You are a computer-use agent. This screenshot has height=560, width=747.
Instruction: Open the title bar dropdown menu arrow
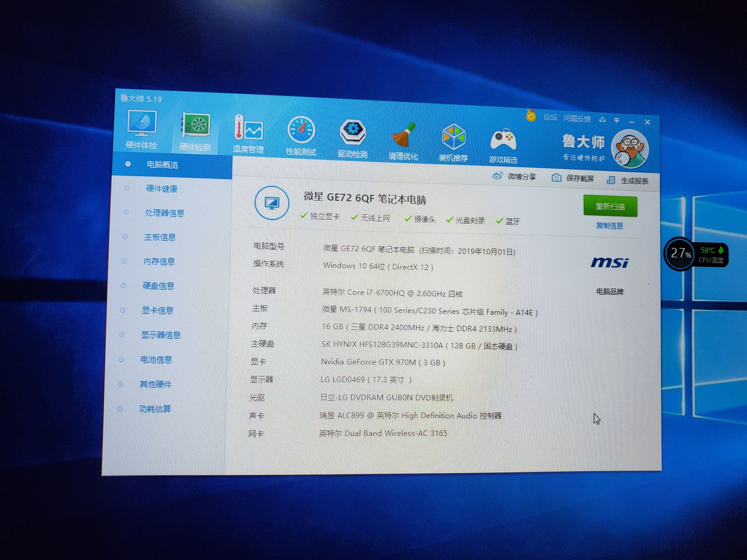pyautogui.click(x=617, y=120)
